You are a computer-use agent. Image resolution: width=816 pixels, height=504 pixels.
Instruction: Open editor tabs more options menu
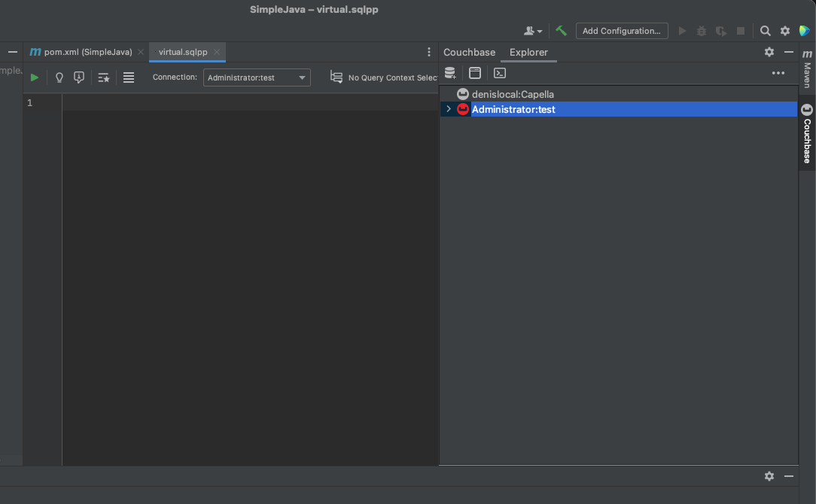point(429,52)
